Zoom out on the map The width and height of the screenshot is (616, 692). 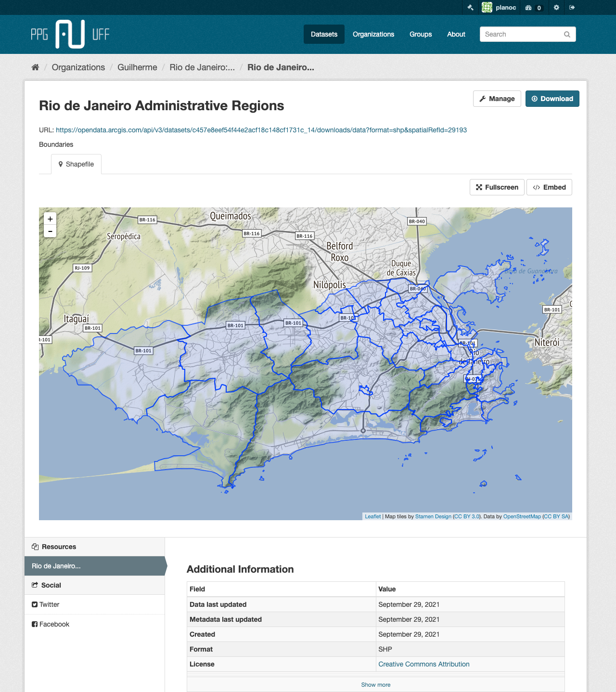click(x=50, y=231)
